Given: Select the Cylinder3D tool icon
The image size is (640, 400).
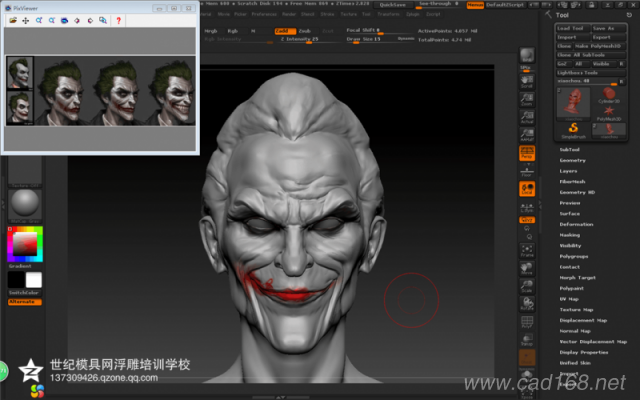Looking at the screenshot, I should pyautogui.click(x=609, y=96).
